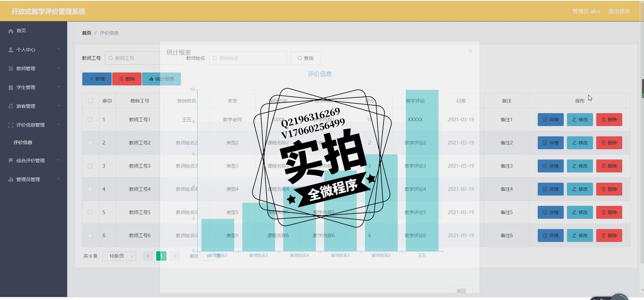This screenshot has width=644, height=300.
Task: Click 修改 for row 备注4
Action: coord(580,189)
